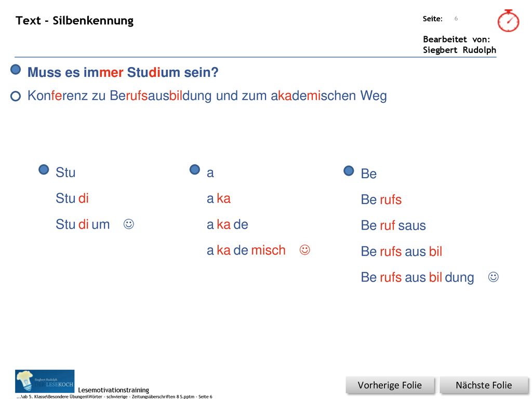Go back with Vorherige Folie
Screen dimensions: 532x399
coord(390,385)
